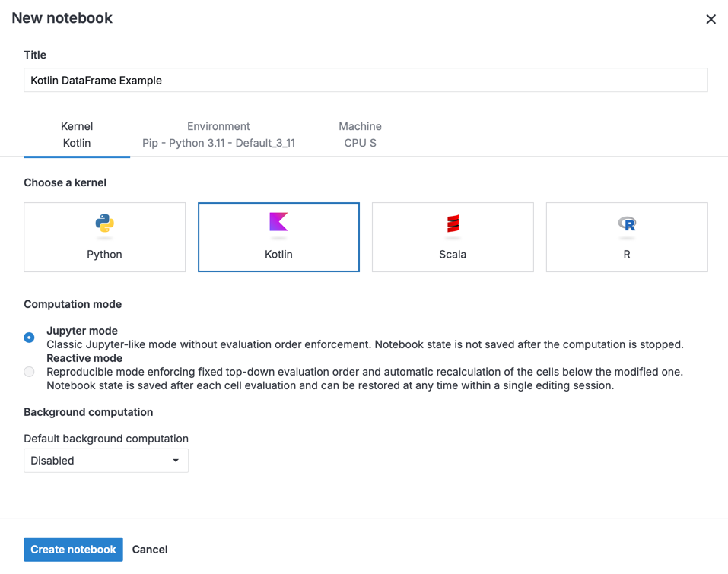Close the New notebook dialog
Viewport: 728px width, 574px height.
click(711, 19)
